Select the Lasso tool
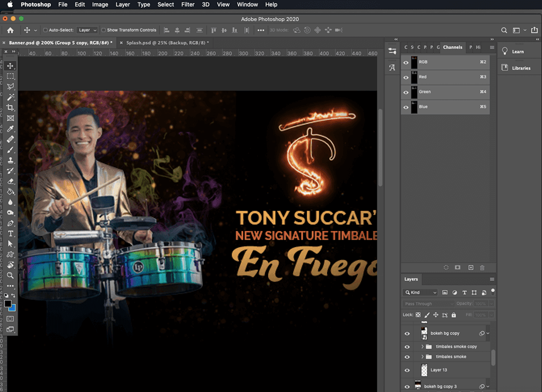 click(10, 87)
